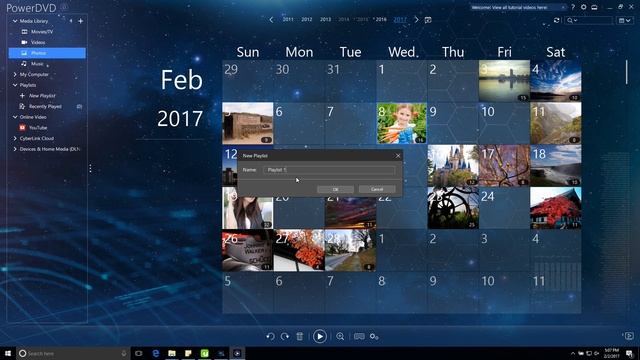Open February 11 mountain photo thumbnail
This screenshot has width=640, height=360.
(x=556, y=123)
